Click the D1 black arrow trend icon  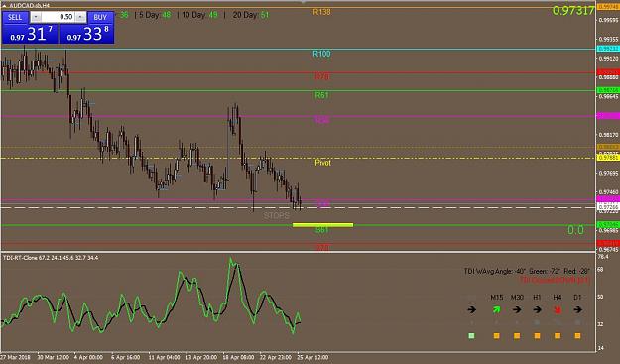(577, 309)
